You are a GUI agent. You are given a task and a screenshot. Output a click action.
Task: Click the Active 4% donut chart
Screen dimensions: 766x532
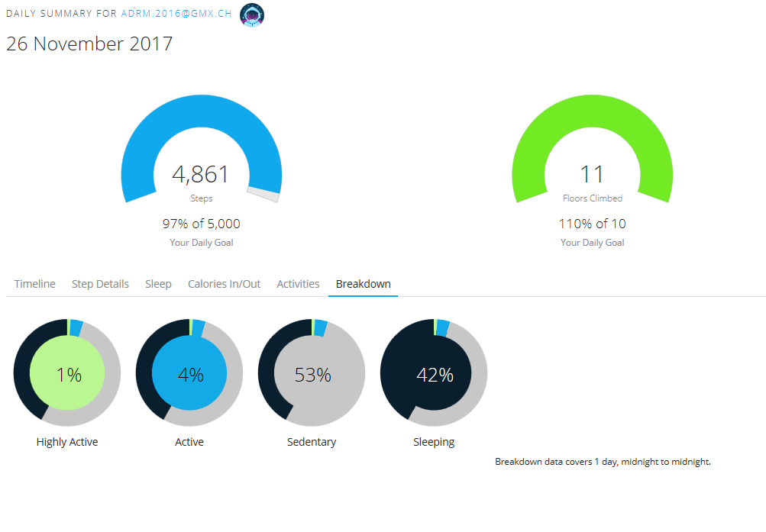tap(189, 374)
